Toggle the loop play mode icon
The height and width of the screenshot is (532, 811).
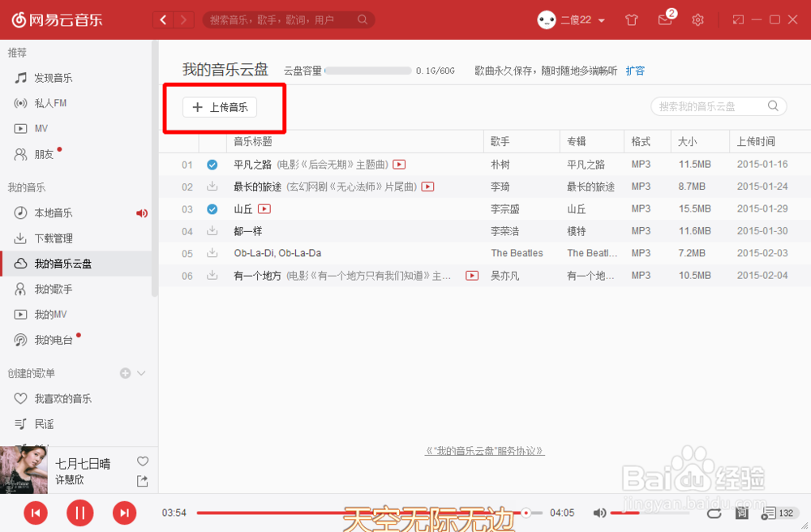point(714,513)
